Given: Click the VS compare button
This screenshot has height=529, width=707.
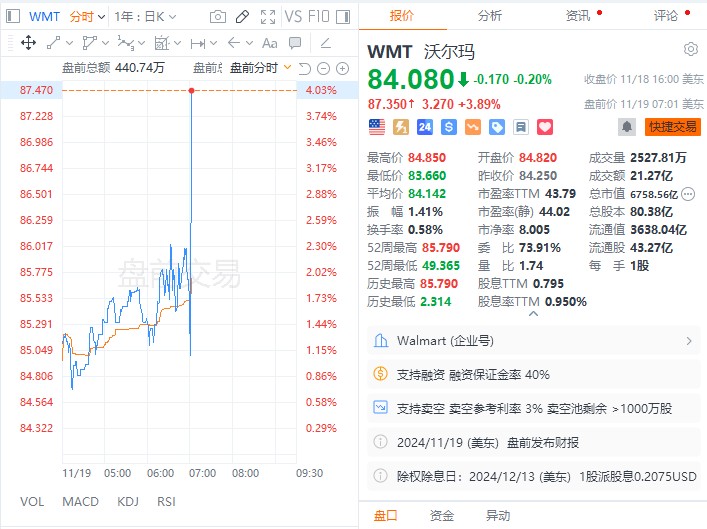Looking at the screenshot, I should 293,17.
